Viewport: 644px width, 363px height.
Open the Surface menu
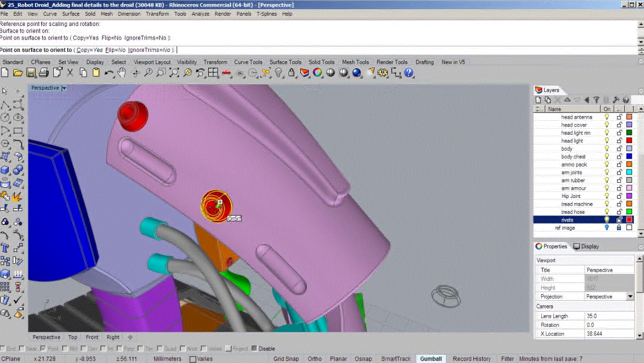click(70, 14)
